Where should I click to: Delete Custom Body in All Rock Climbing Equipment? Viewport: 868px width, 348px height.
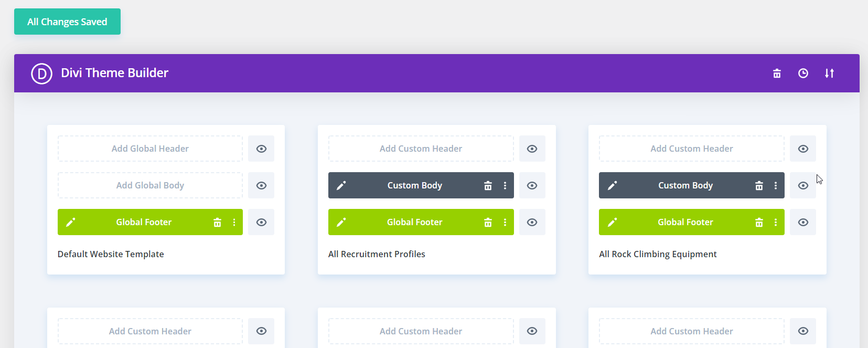[x=758, y=186]
